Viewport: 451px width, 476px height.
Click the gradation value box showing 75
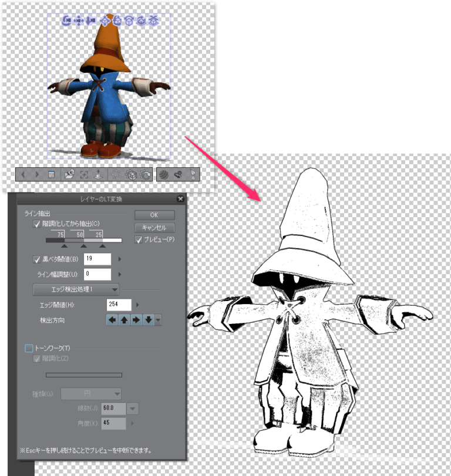click(58, 234)
